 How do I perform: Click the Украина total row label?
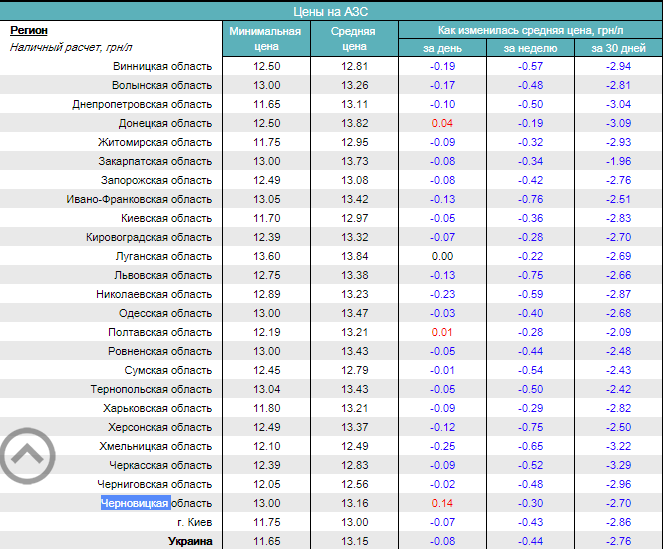(188, 541)
